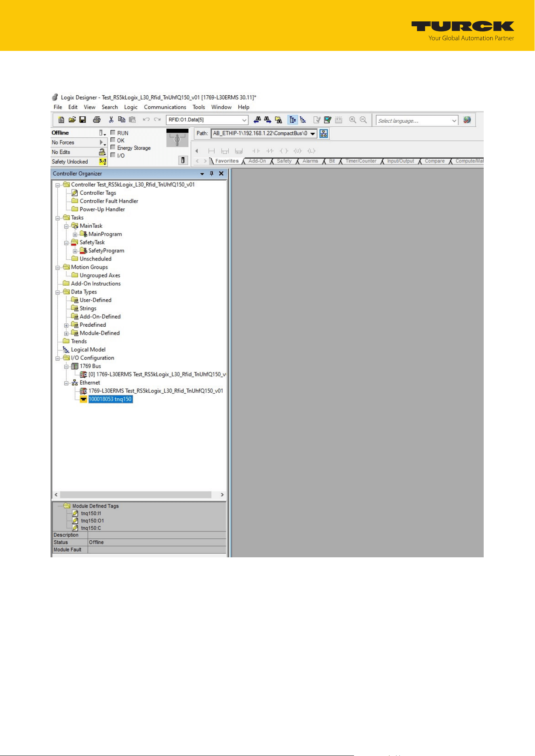Screen dimensions: 535x756
Task: Click the Energy Storage indicator box
Action: (x=113, y=147)
